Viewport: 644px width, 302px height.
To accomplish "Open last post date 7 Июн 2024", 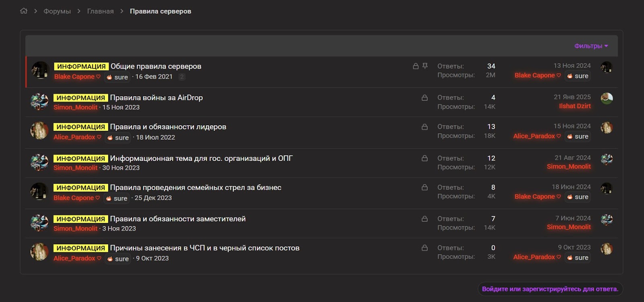I will (x=573, y=218).
